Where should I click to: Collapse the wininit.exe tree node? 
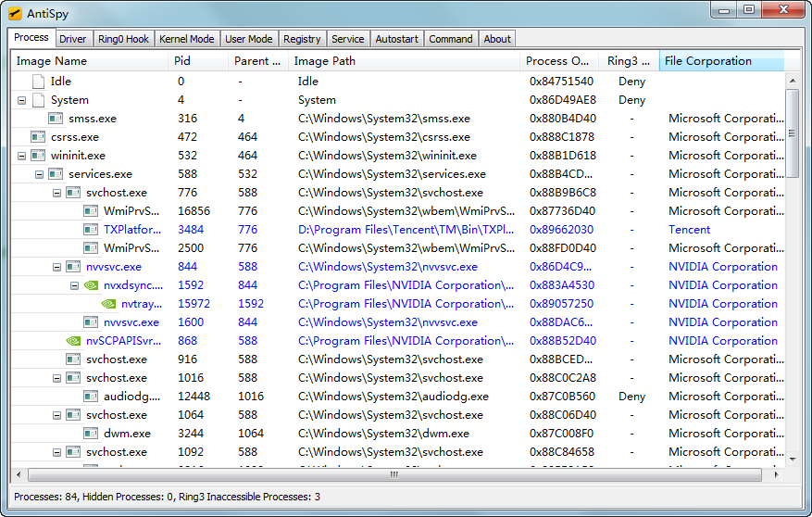pyautogui.click(x=21, y=156)
